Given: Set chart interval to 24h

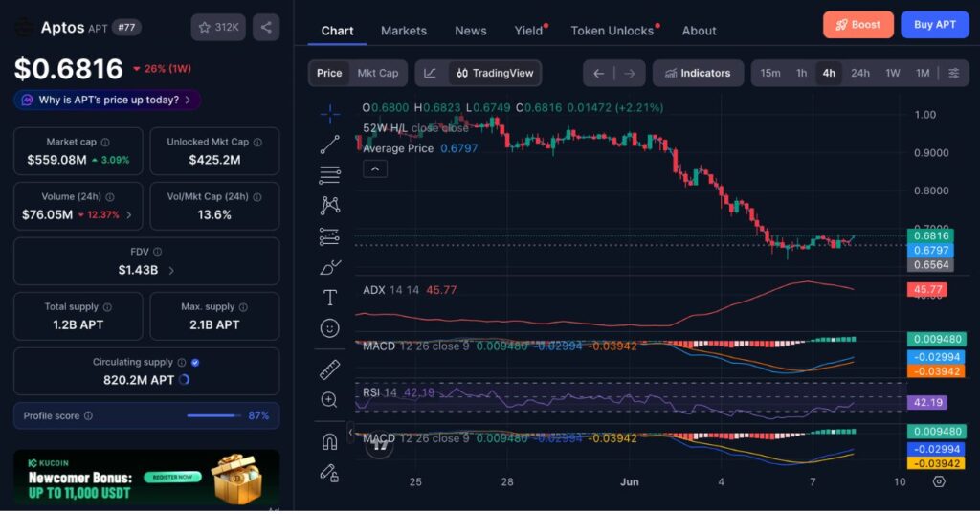Looking at the screenshot, I should (860, 73).
